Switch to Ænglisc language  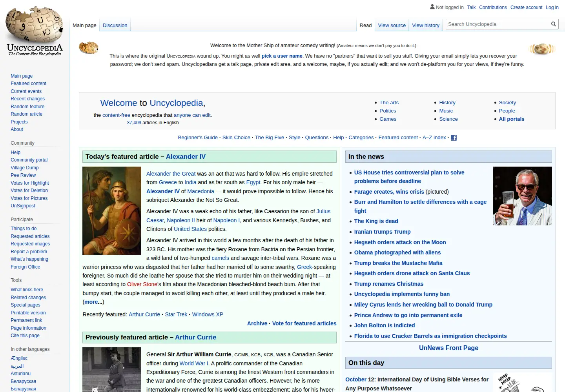click(x=19, y=358)
